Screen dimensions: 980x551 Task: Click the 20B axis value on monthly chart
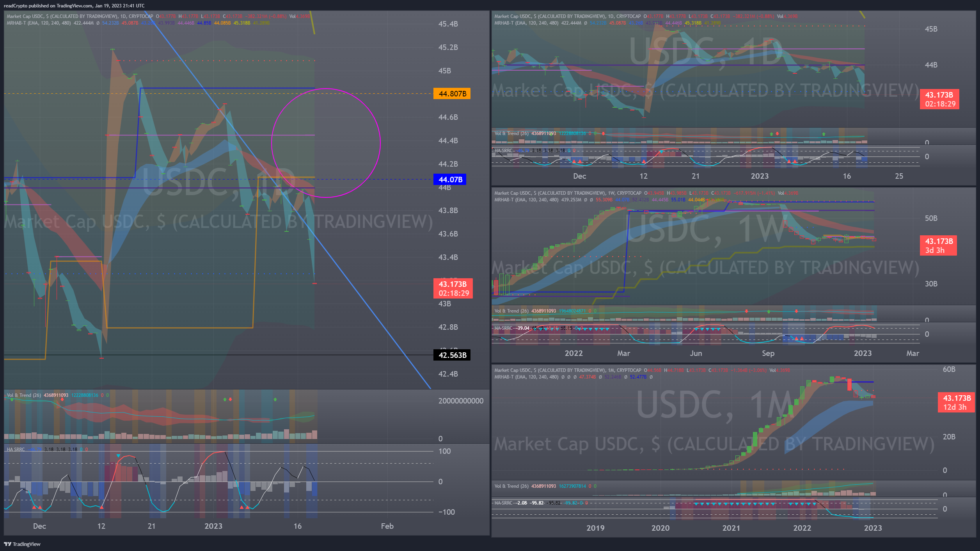(x=949, y=437)
